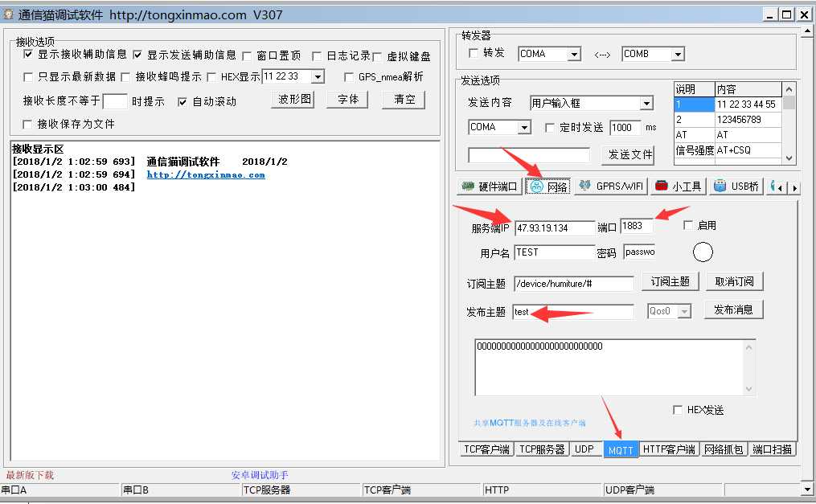Switch to the USB桥 tab
Screen dimensions: 816x504
[736, 186]
